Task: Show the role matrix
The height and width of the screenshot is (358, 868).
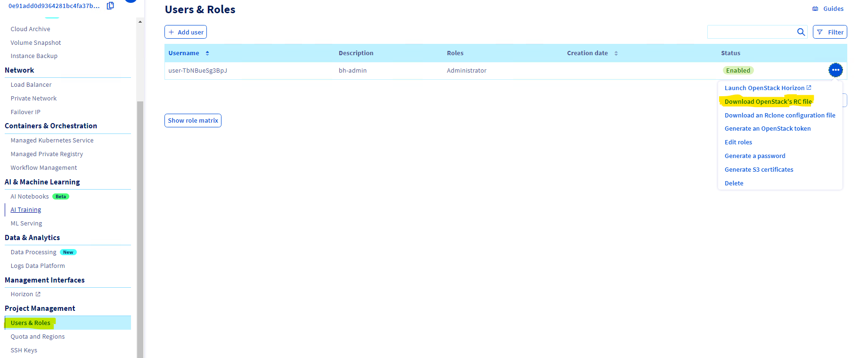Action: pyautogui.click(x=193, y=121)
